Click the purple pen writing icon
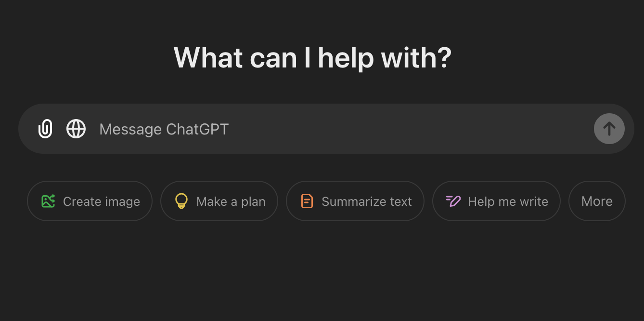The height and width of the screenshot is (321, 644). (453, 201)
